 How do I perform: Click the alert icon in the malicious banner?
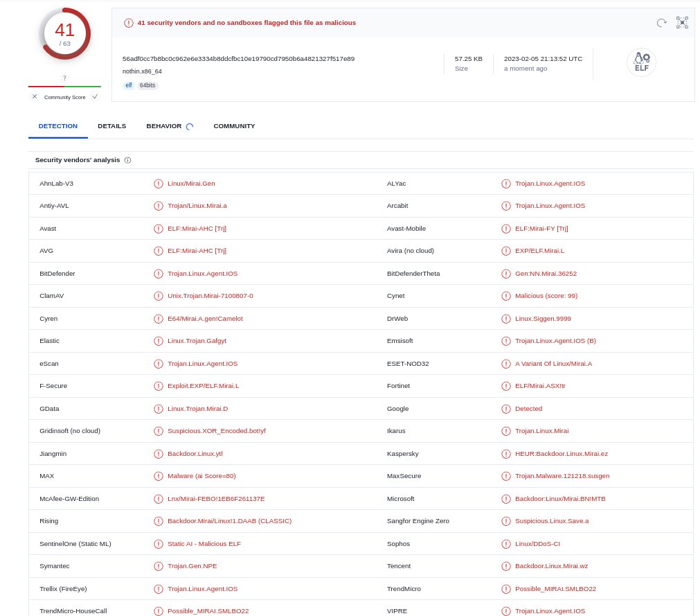pyautogui.click(x=129, y=23)
